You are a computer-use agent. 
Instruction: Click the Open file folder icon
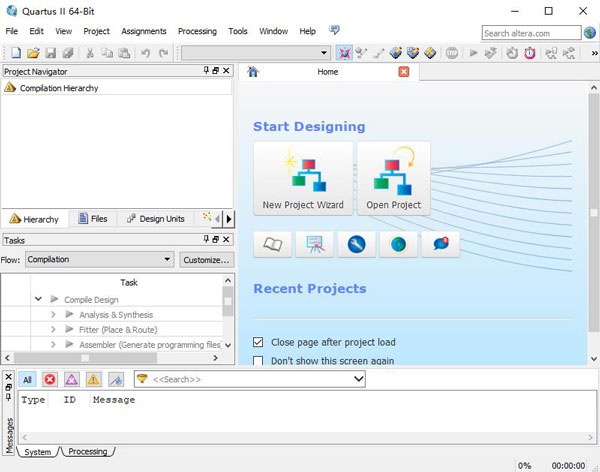[33, 52]
